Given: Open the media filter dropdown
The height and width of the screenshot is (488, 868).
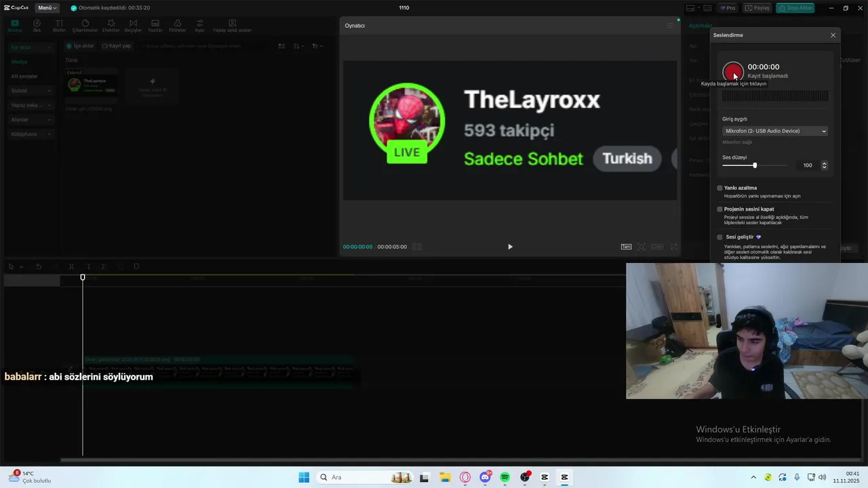Looking at the screenshot, I should (317, 46).
